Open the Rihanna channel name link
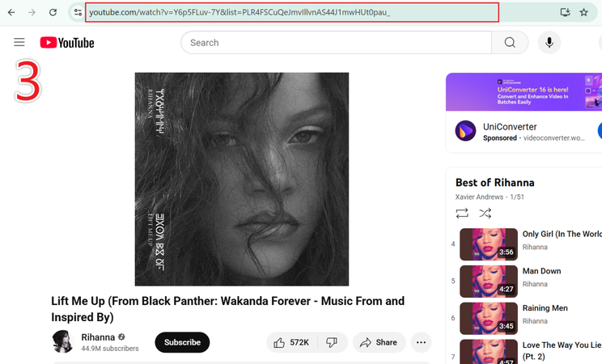This screenshot has height=364, width=602. click(x=98, y=337)
